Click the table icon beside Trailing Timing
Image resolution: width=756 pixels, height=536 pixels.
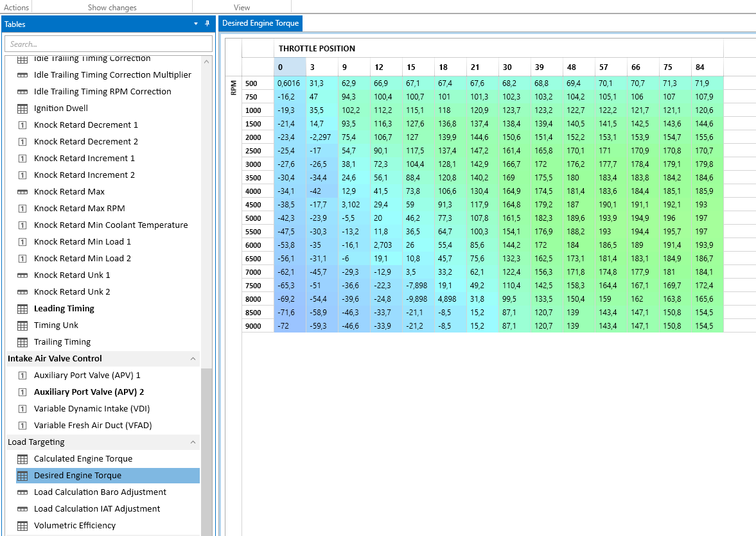[22, 342]
